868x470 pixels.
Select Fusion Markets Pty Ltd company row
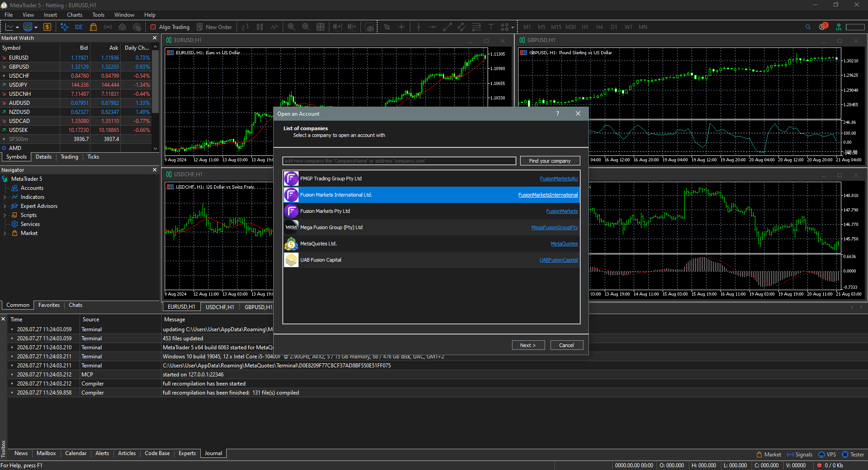click(x=431, y=211)
